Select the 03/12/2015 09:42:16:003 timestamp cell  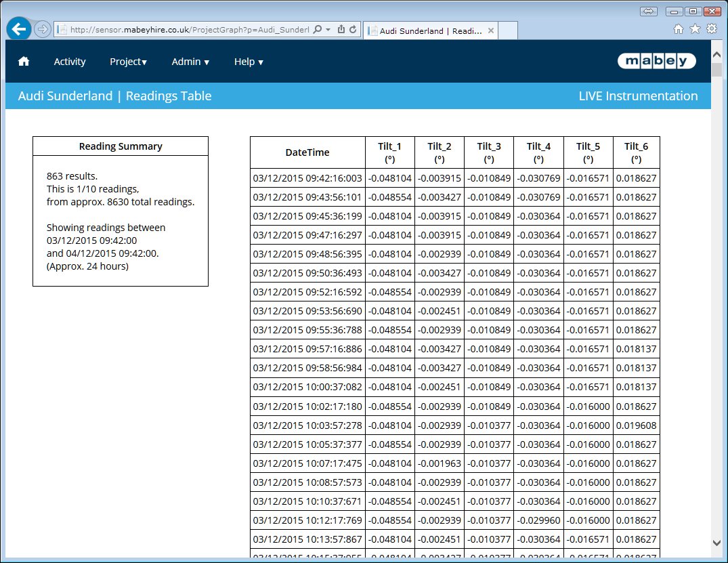click(307, 178)
